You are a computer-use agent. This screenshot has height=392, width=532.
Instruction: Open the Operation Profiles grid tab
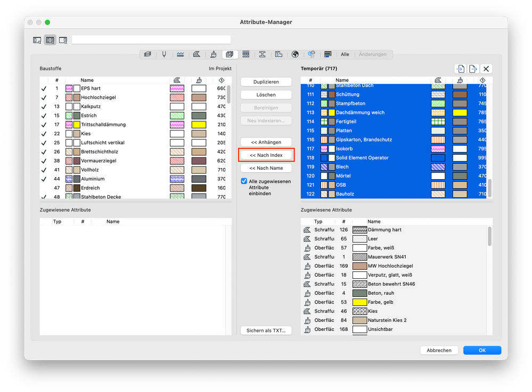click(328, 54)
